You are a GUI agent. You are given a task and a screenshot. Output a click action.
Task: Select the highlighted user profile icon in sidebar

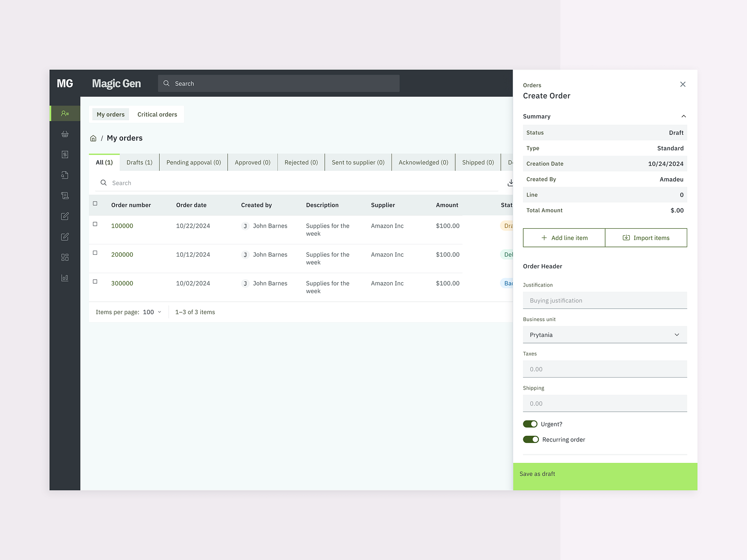pos(64,113)
